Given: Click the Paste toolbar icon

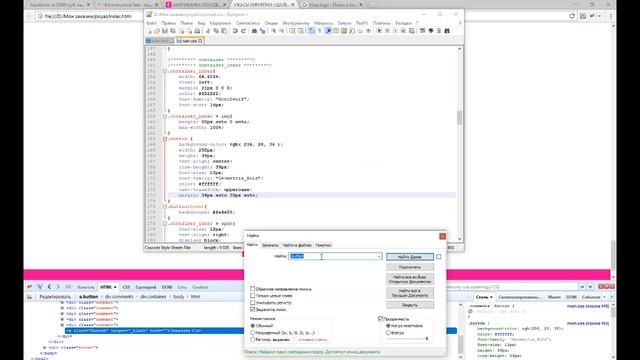Looking at the screenshot, I should point(224,31).
